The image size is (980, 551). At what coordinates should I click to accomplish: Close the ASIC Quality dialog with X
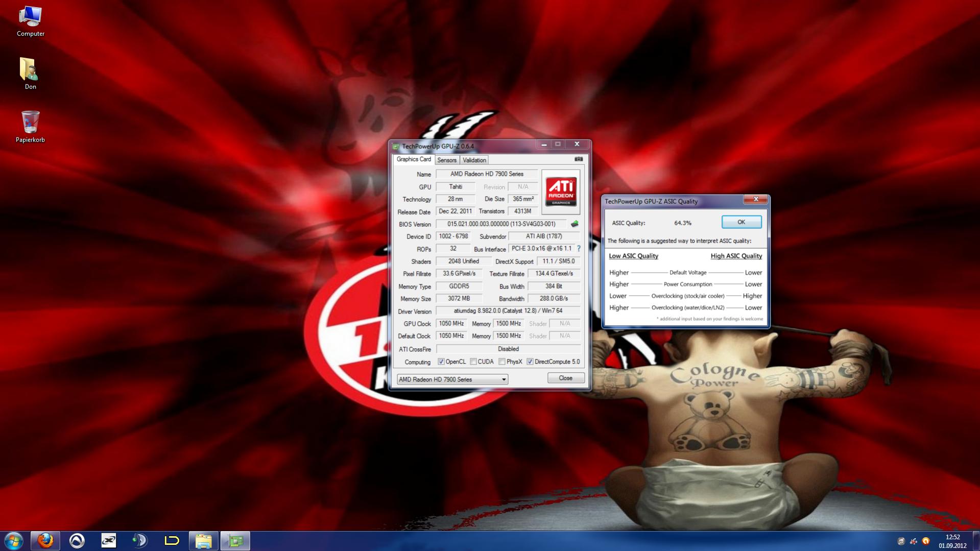click(756, 200)
